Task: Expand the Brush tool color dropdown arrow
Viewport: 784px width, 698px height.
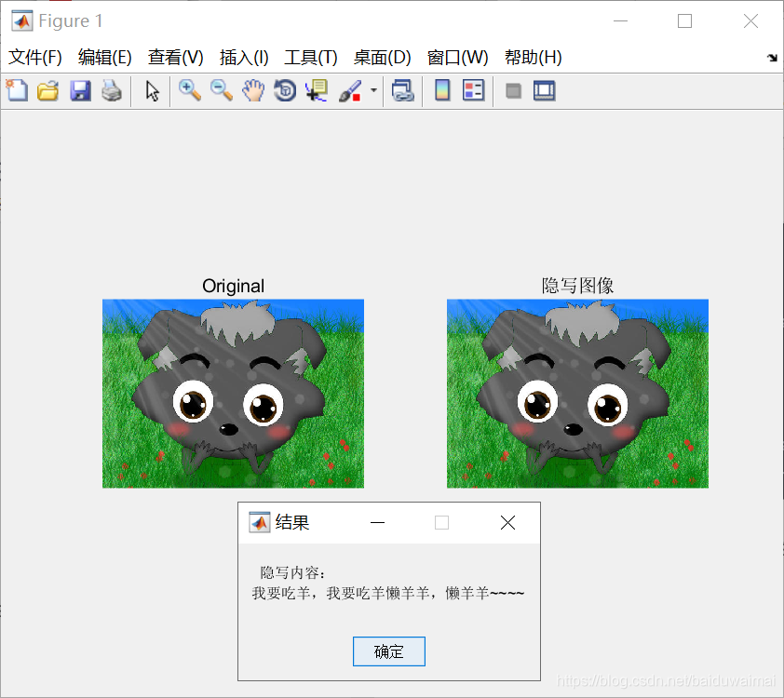Action: (x=373, y=90)
